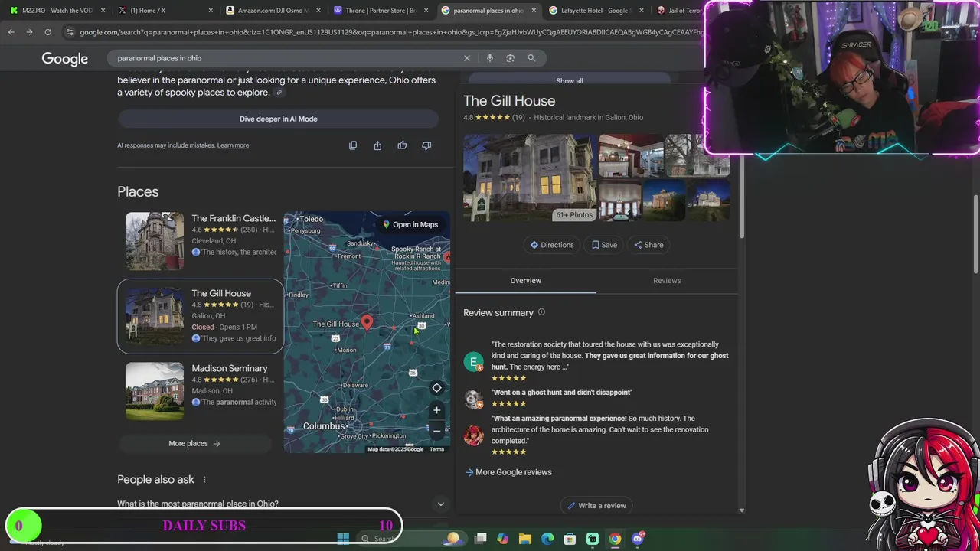
Task: Open File Explorer from taskbar
Action: click(525, 539)
